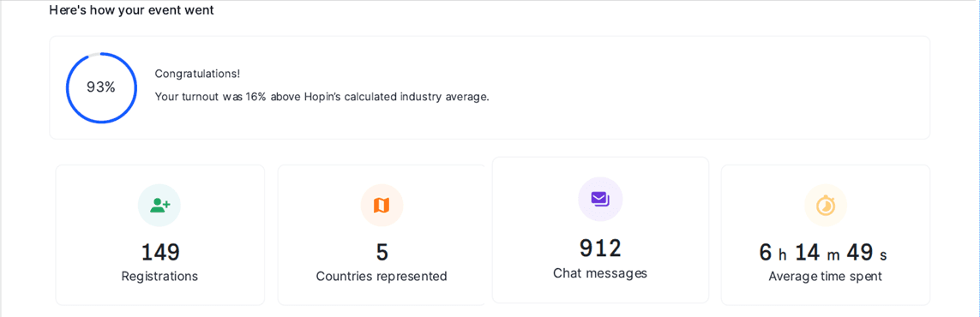Click the turnout summary banner card

tap(490, 87)
